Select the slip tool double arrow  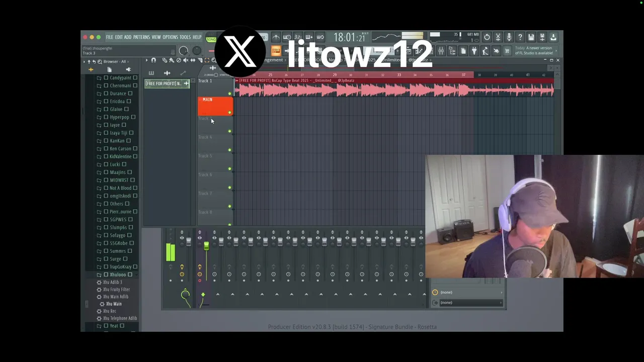pyautogui.click(x=193, y=60)
